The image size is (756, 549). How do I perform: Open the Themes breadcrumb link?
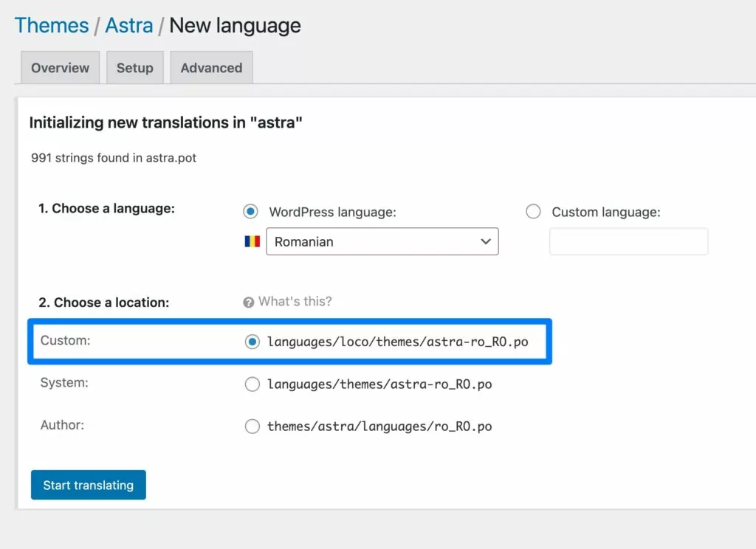(51, 26)
